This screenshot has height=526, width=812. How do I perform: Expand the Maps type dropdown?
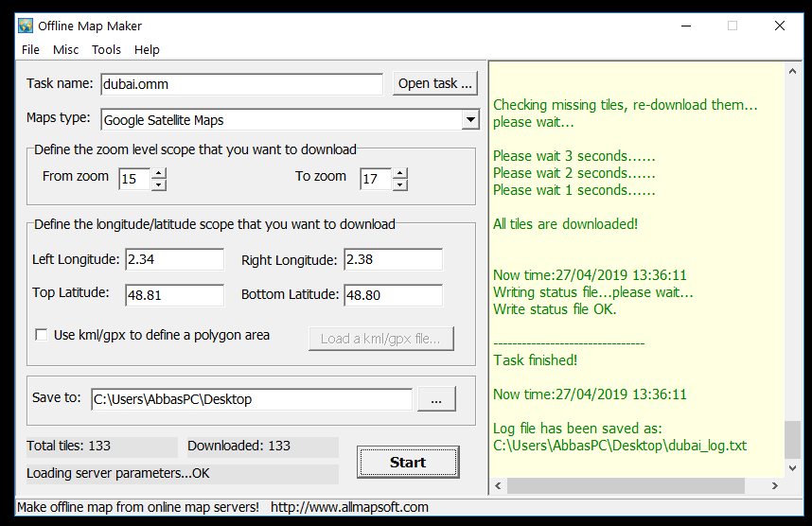click(470, 120)
